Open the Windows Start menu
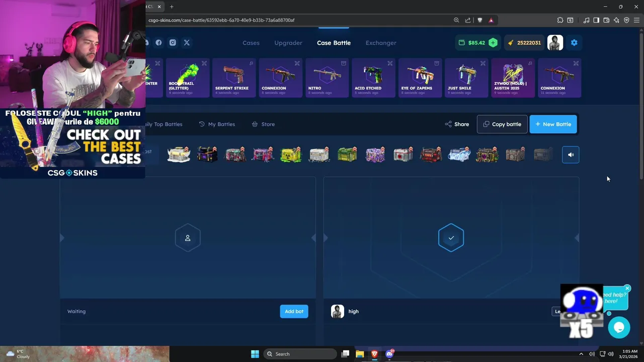This screenshot has height=362, width=644. point(255,354)
